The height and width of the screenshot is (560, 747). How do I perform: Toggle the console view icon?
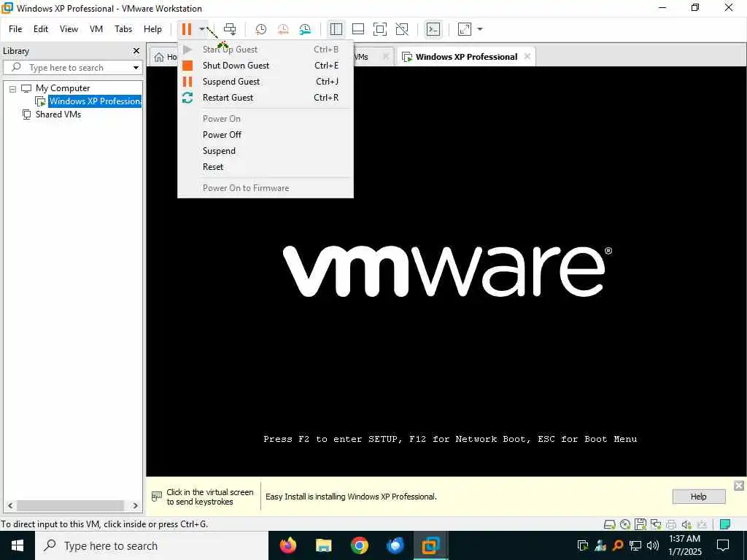pos(433,29)
